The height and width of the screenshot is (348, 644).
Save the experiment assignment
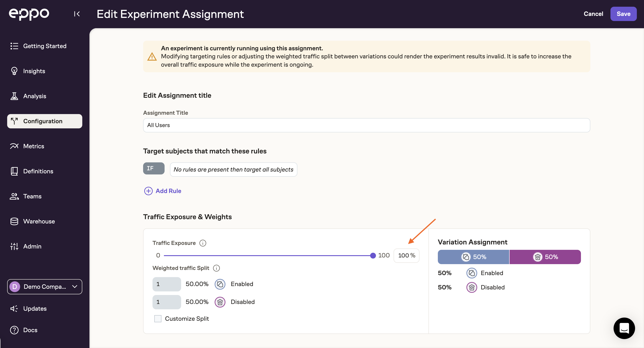pyautogui.click(x=623, y=14)
